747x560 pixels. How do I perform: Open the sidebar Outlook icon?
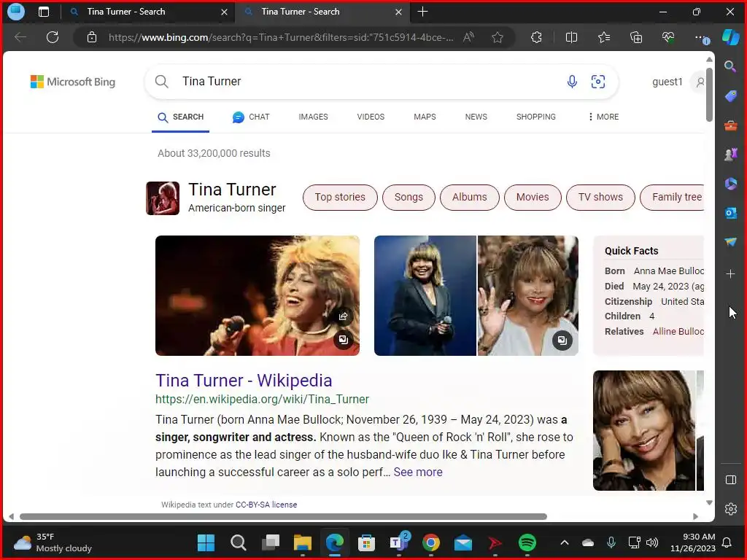click(x=730, y=213)
